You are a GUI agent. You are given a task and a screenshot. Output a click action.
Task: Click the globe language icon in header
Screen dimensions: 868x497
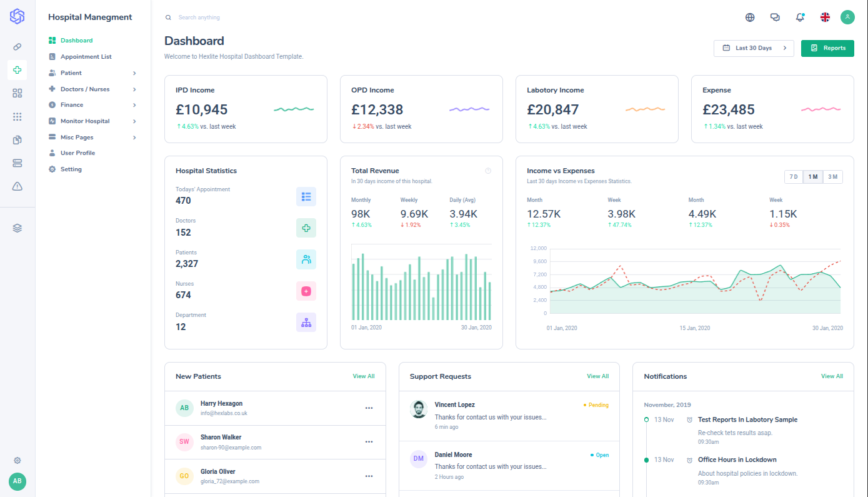[x=750, y=18]
